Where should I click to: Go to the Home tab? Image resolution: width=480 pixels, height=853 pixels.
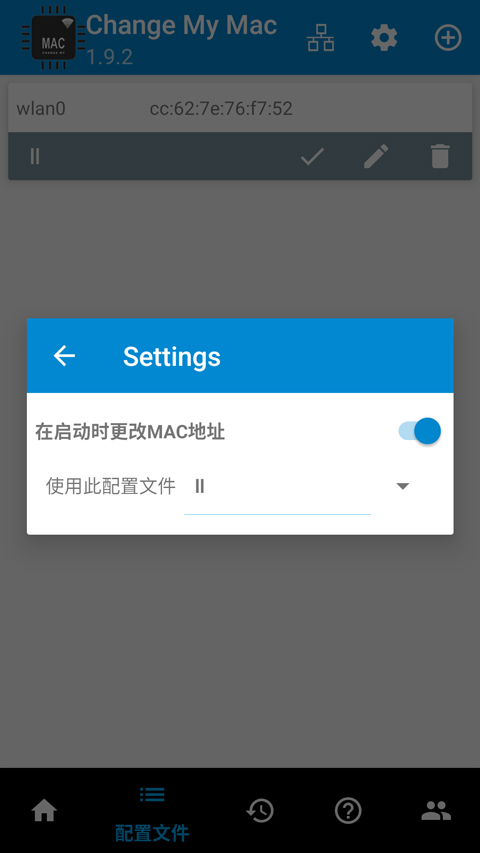45,811
